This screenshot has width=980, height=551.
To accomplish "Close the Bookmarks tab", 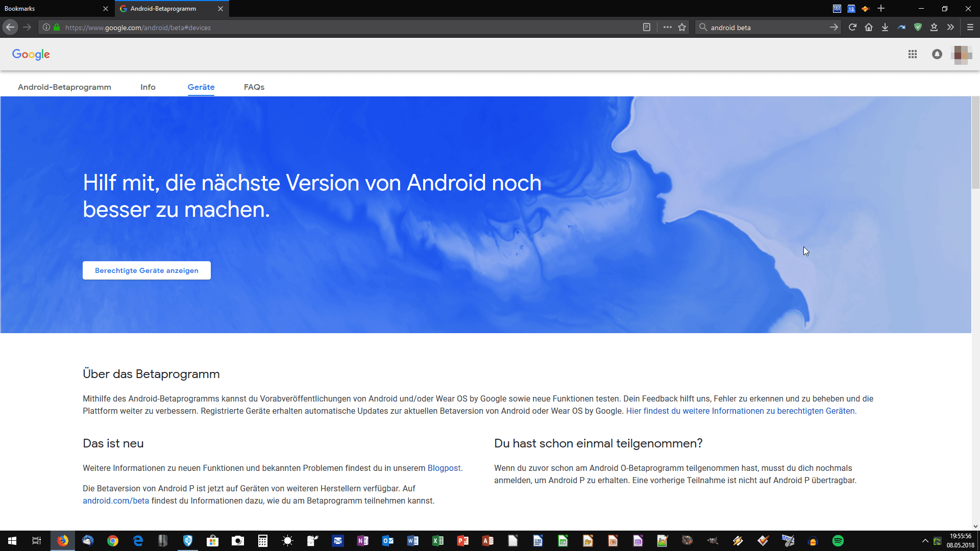I will tap(106, 9).
